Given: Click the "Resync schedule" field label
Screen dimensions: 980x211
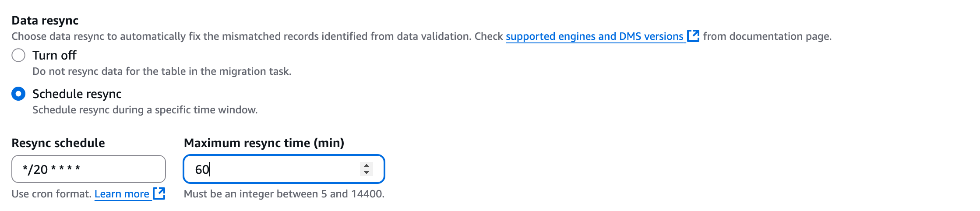Looking at the screenshot, I should coord(58,143).
